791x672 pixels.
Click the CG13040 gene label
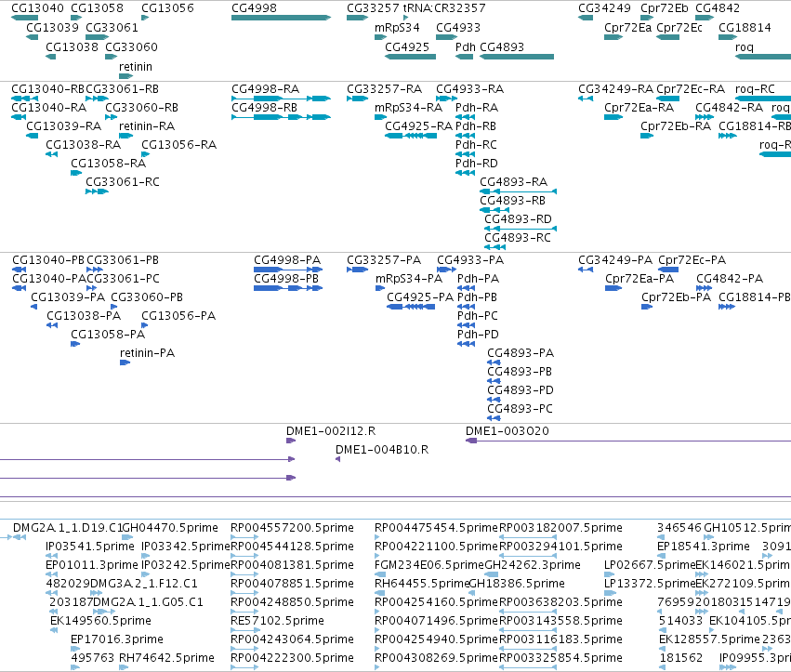(x=37, y=8)
